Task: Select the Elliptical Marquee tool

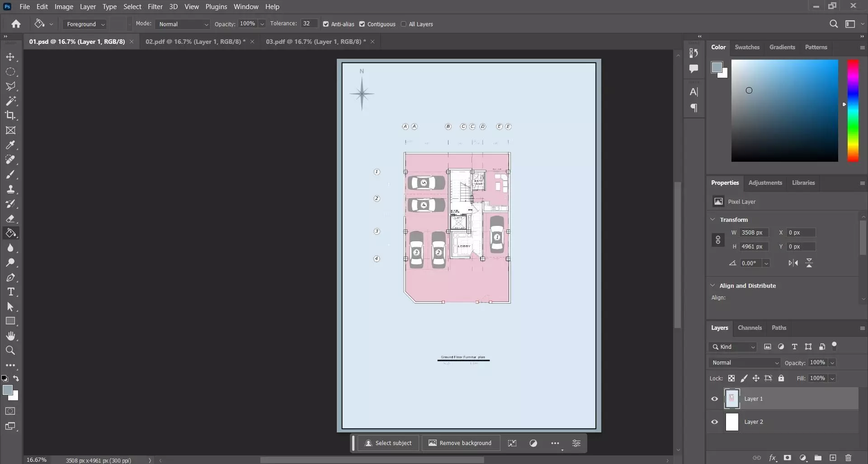Action: pos(10,72)
